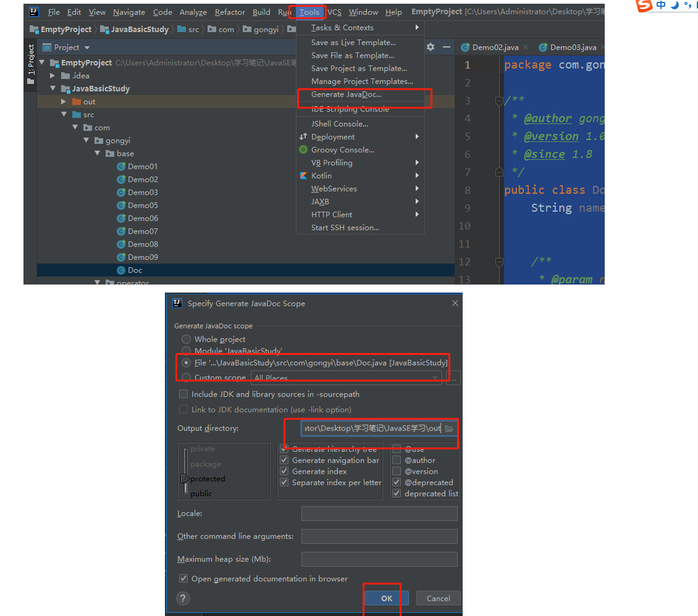Click Cancel in the JavaDoc dialog
The image size is (698, 616).
click(438, 598)
